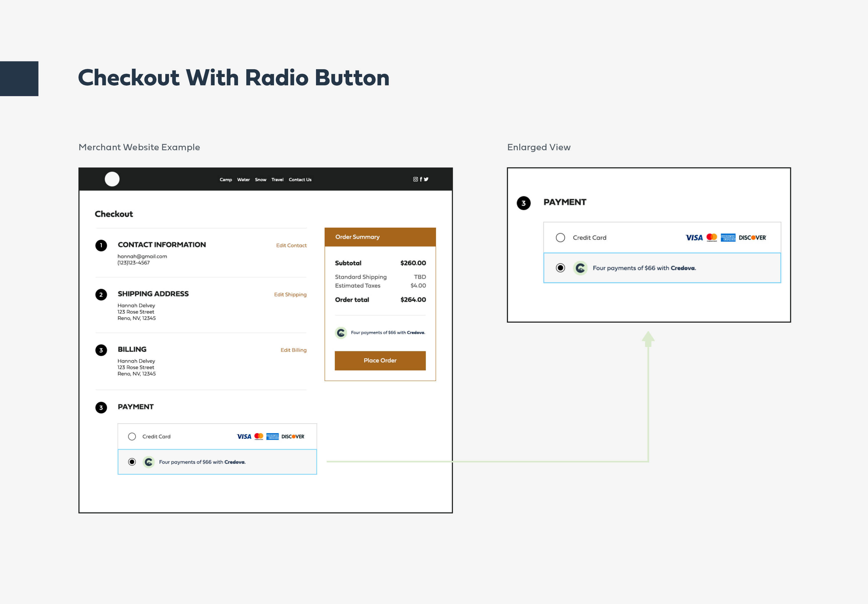Click the CONTACT INFORMATION heading

(162, 245)
